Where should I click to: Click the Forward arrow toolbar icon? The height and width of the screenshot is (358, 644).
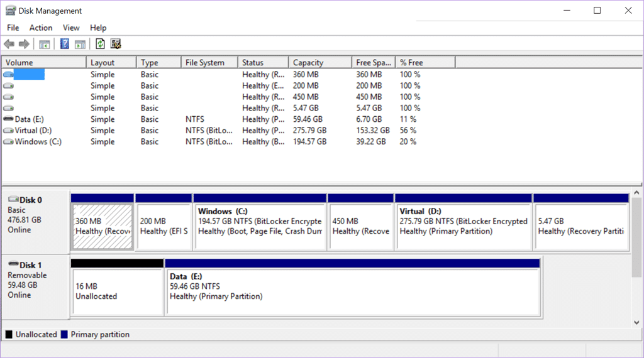25,44
